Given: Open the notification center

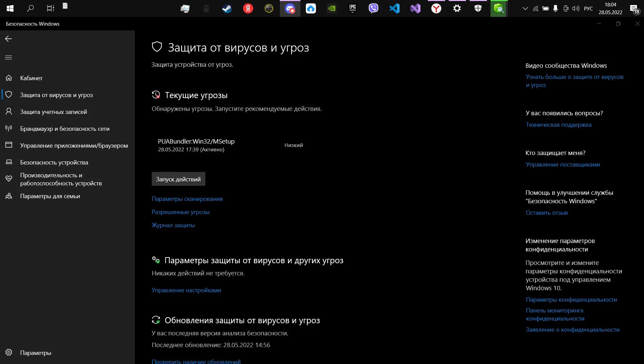Looking at the screenshot, I should 635,9.
